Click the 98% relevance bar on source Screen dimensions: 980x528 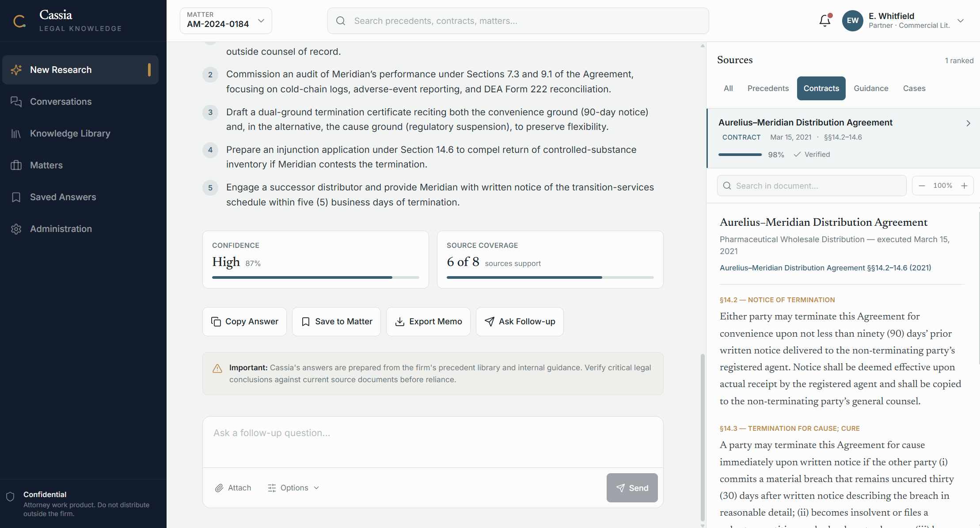pyautogui.click(x=740, y=155)
